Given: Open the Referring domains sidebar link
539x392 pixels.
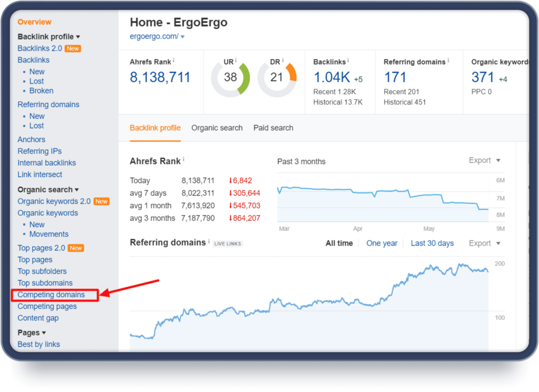Looking at the screenshot, I should [x=48, y=104].
